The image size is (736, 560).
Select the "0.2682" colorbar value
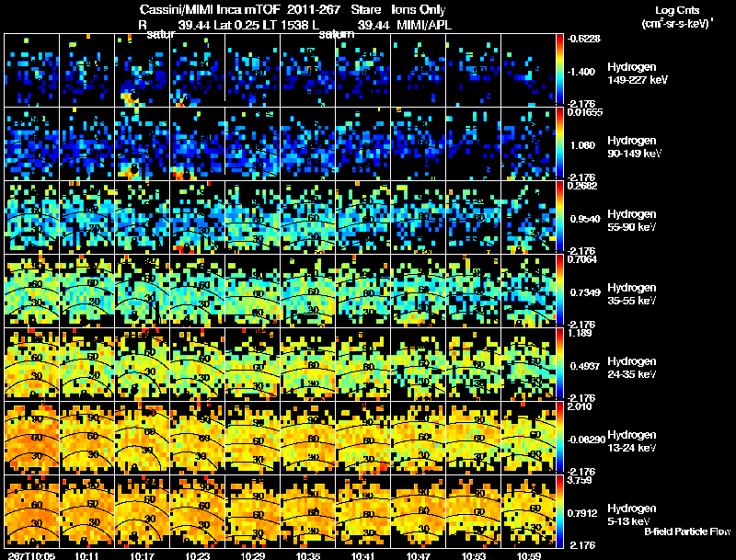582,186
